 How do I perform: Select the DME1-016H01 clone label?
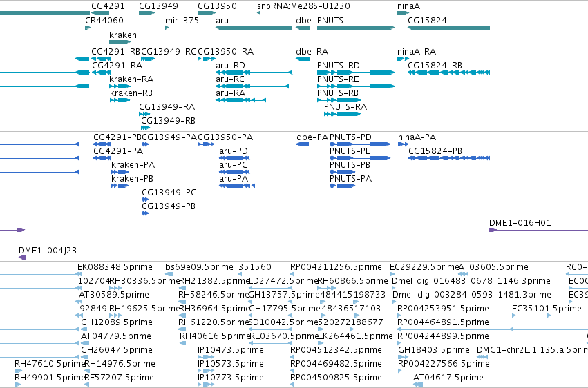click(520, 223)
